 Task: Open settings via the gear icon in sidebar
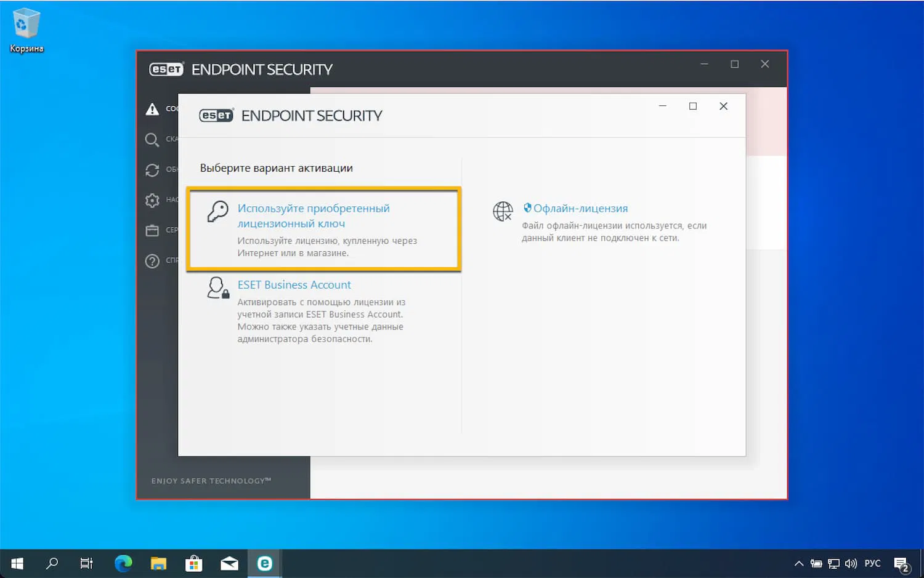[x=153, y=200]
